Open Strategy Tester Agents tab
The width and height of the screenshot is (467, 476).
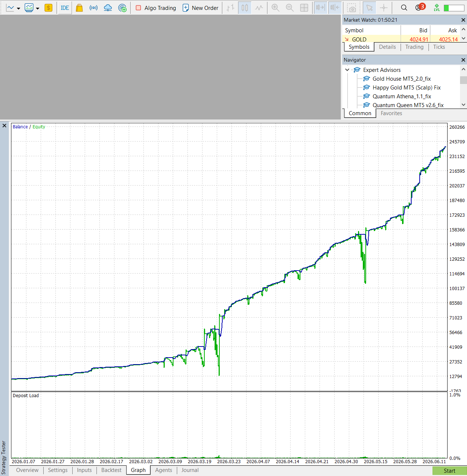coord(164,470)
